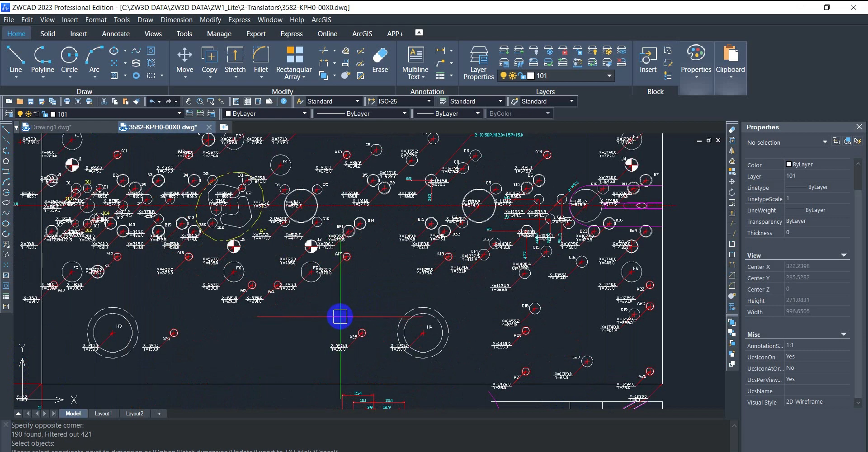Click the Undo arrow in standard toolbar
The width and height of the screenshot is (868, 452).
click(x=152, y=101)
